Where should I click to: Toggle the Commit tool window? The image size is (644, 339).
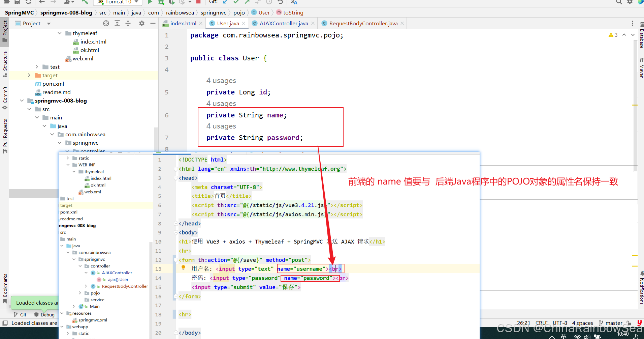[x=5, y=98]
